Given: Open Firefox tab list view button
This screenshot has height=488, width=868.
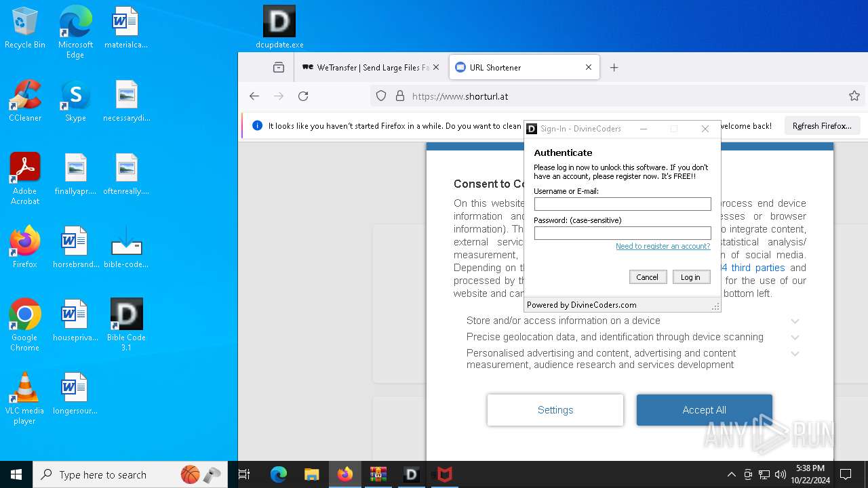Looking at the screenshot, I should (279, 67).
